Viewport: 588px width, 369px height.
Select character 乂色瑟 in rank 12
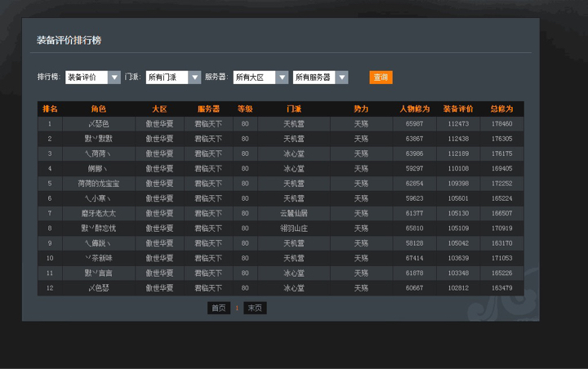[99, 288]
